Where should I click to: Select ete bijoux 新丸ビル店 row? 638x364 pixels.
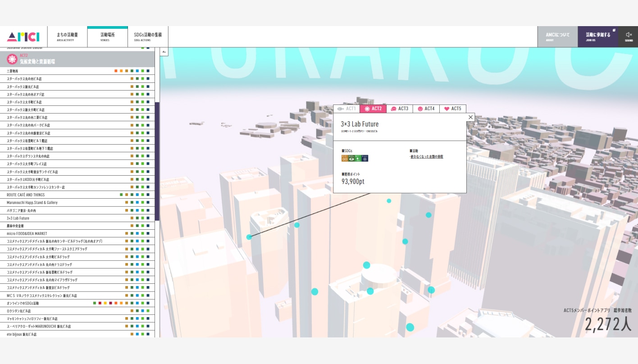[77, 334]
